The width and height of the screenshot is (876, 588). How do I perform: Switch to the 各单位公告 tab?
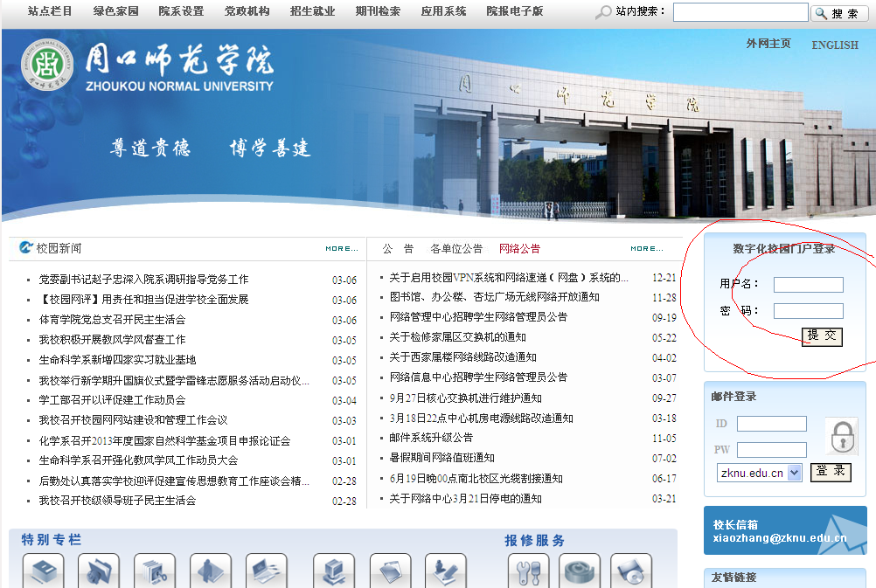455,249
